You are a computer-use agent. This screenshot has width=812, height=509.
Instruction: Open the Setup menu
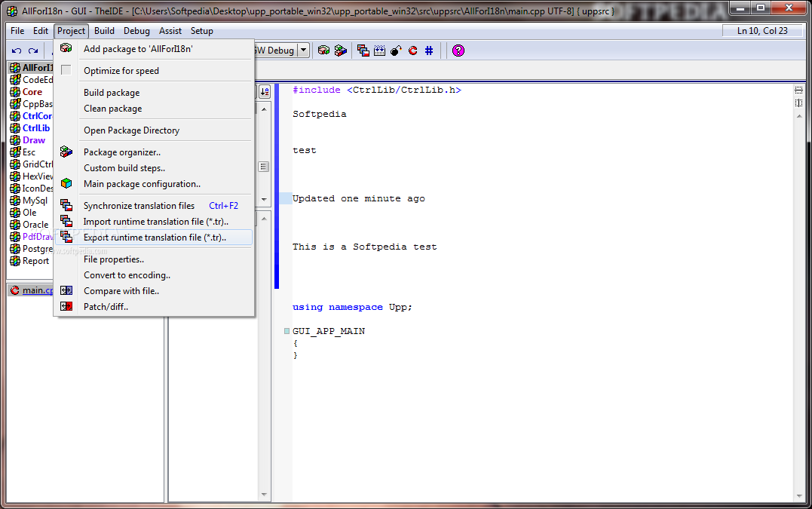point(201,31)
